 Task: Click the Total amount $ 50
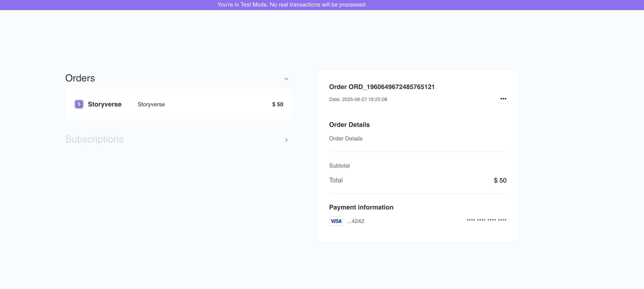[x=500, y=180]
